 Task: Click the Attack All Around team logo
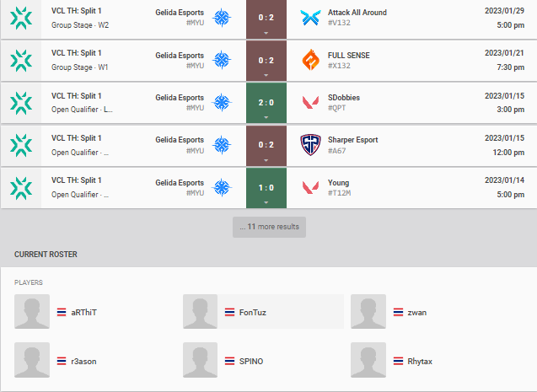click(310, 18)
